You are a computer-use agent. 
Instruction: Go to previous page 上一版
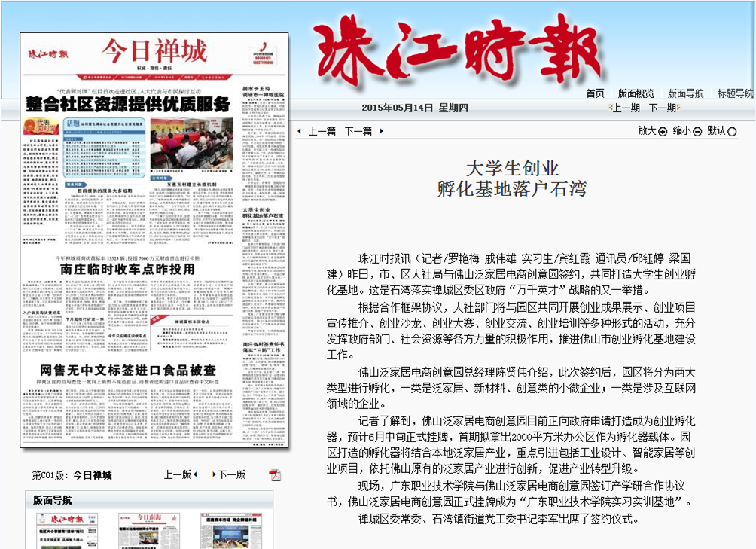178,474
